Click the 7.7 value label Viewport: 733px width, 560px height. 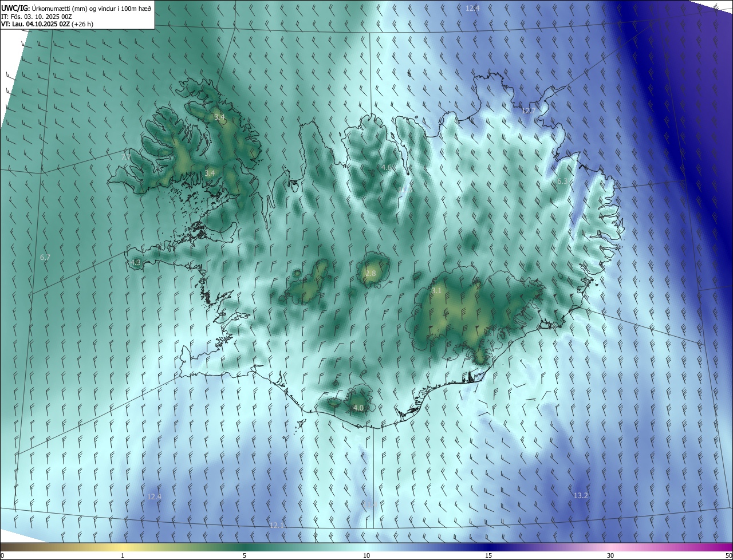tap(126, 156)
